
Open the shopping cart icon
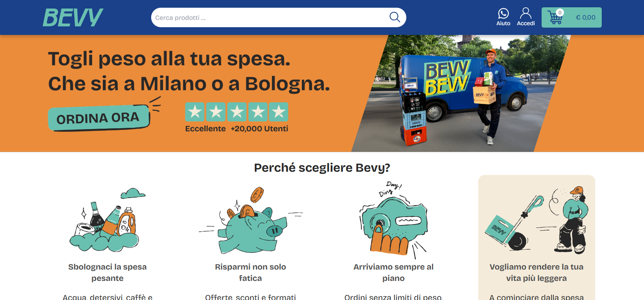555,18
